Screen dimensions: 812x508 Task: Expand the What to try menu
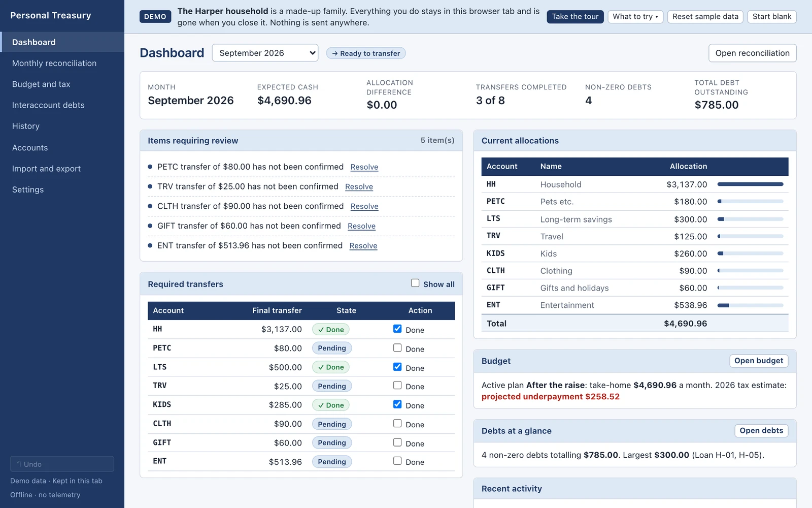click(635, 17)
